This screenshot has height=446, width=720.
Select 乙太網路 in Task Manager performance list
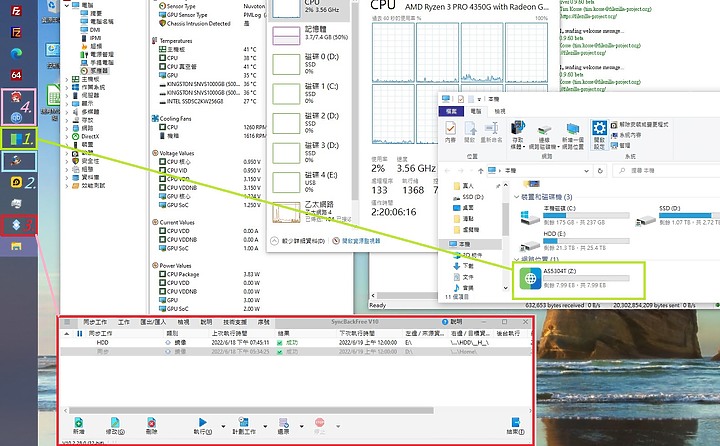click(311, 212)
